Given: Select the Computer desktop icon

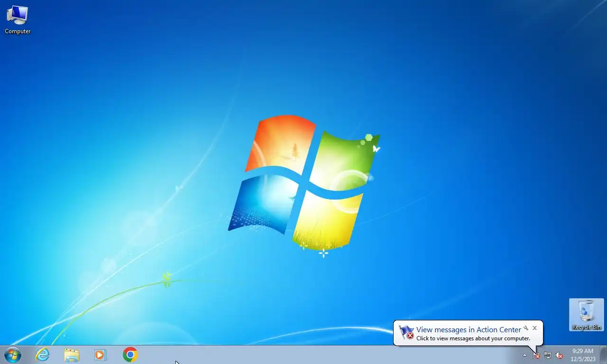Looking at the screenshot, I should coord(18,20).
